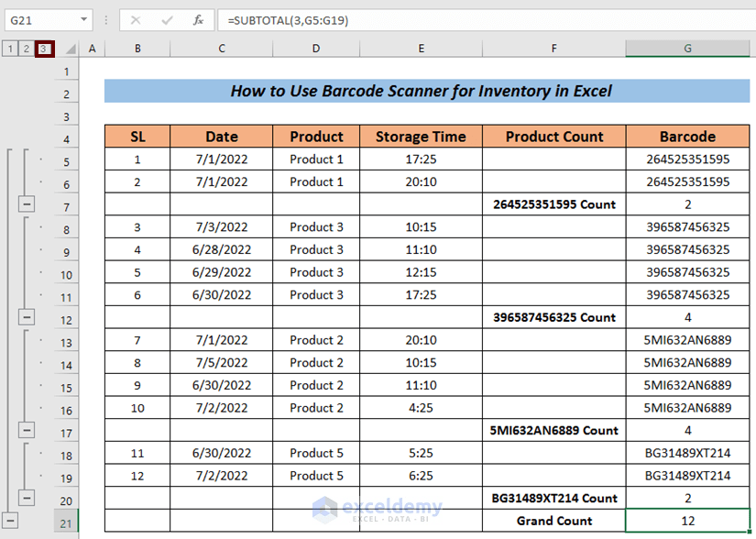Click the 'Grand Count' cell

coord(554,521)
